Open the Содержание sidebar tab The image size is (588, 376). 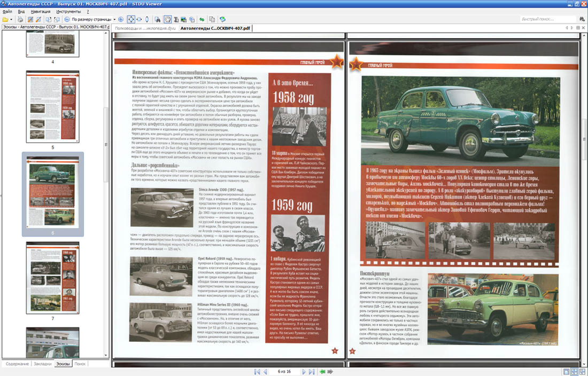pos(18,364)
